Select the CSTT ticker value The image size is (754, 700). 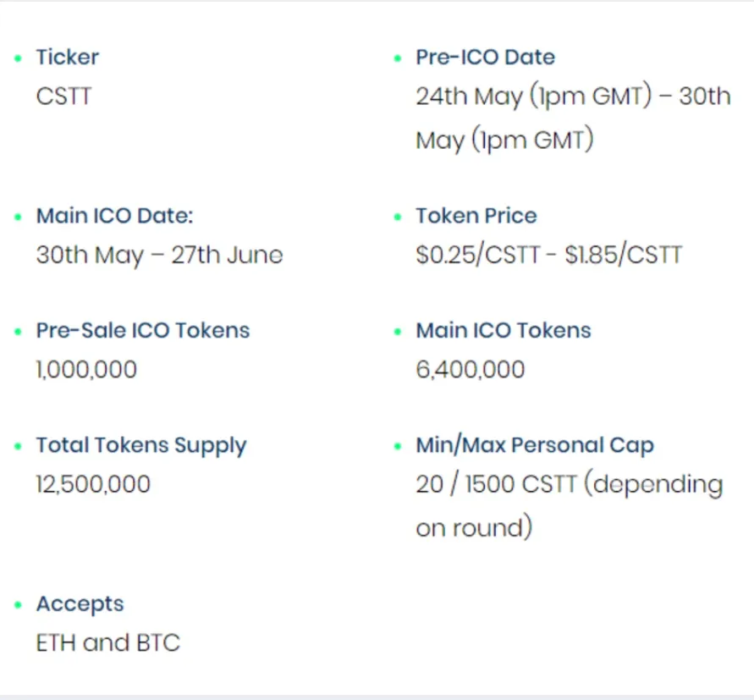point(63,96)
